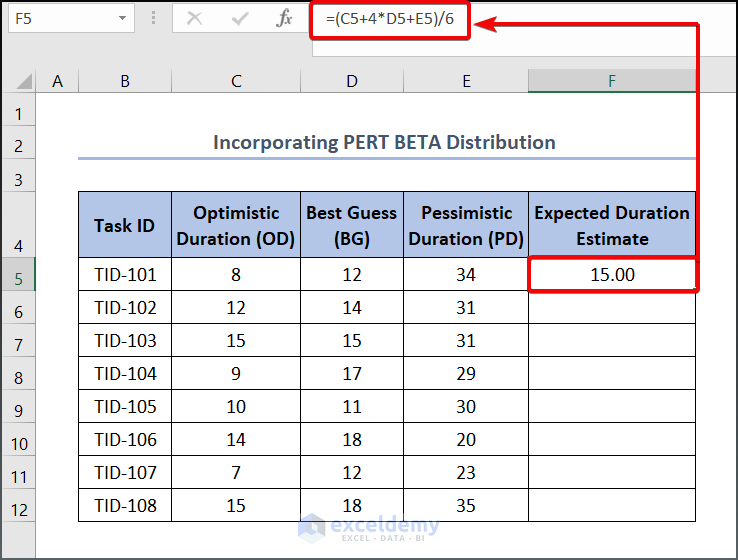Viewport: 738px width, 560px height.
Task: Open Insert Function fx dialog
Action: click(x=285, y=18)
